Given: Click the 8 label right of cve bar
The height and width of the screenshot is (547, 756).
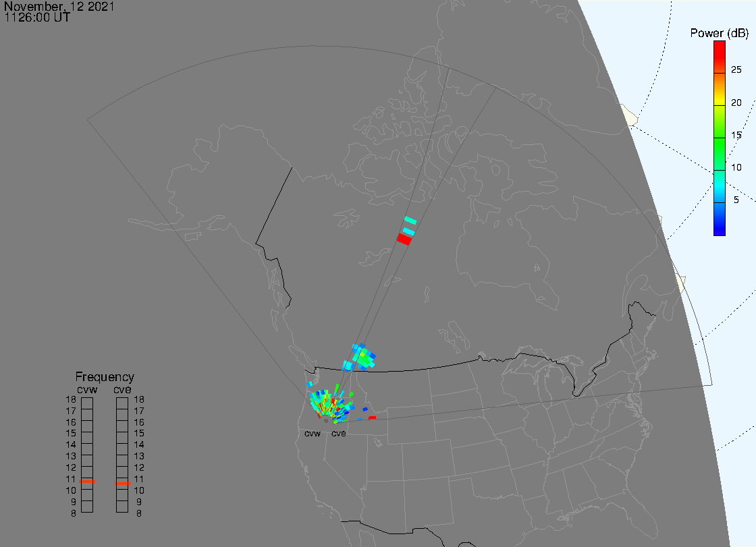Looking at the screenshot, I should tap(139, 514).
